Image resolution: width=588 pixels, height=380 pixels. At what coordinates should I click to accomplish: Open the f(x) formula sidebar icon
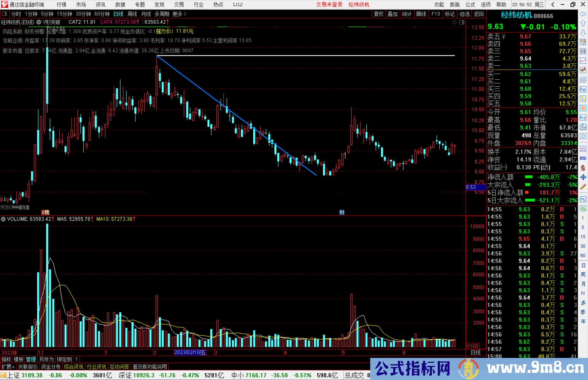(583, 127)
